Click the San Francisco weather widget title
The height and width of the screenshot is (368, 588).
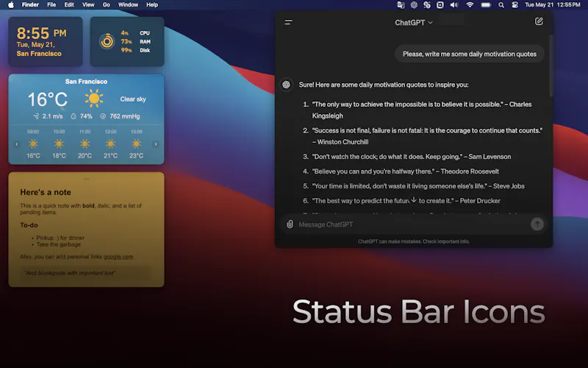(86, 82)
